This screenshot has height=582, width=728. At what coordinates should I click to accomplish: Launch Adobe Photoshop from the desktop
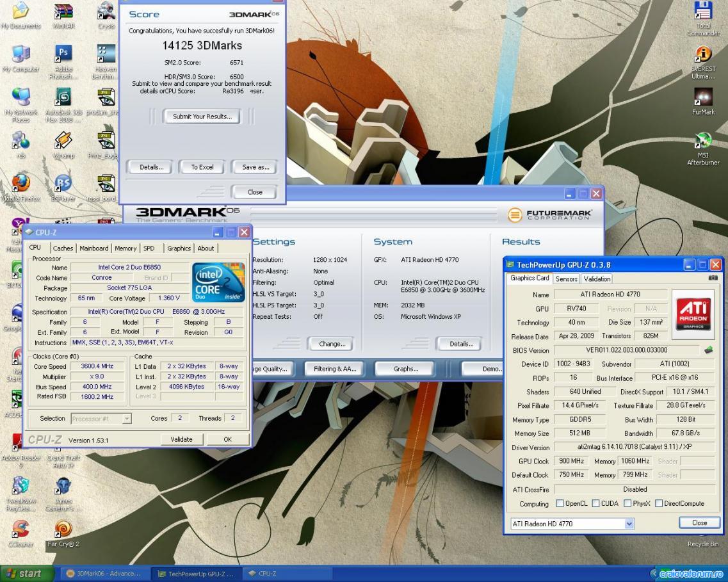point(63,62)
